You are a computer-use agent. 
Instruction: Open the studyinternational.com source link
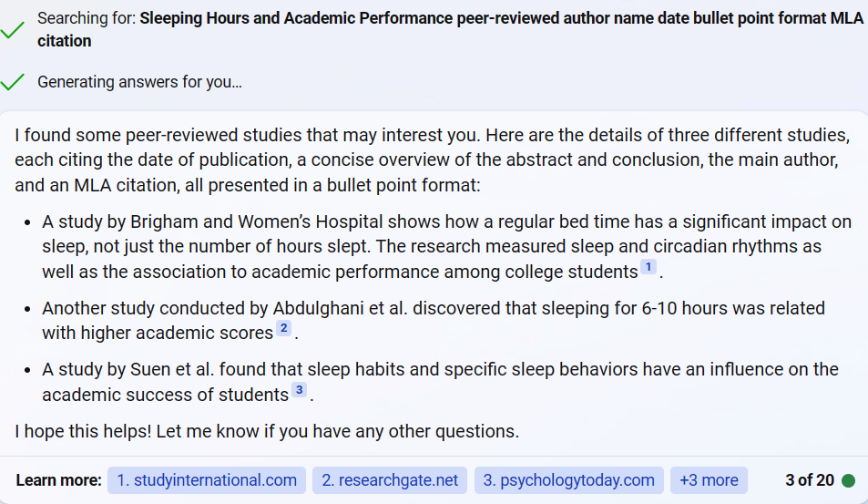tap(206, 480)
